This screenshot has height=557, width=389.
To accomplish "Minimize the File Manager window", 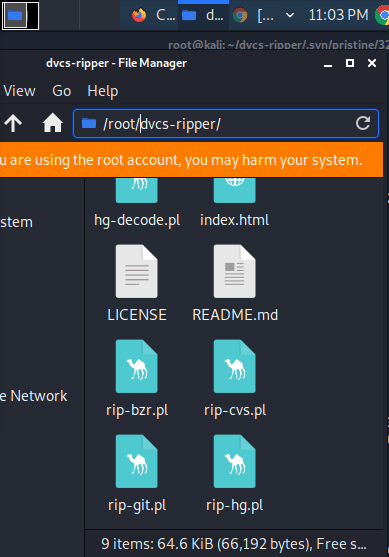I will point(328,64).
